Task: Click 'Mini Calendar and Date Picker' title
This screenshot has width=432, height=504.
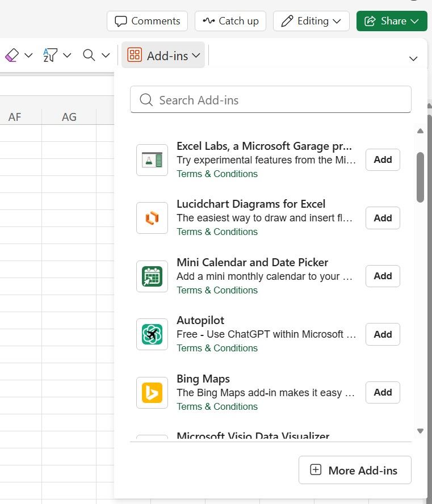Action: coord(252,263)
